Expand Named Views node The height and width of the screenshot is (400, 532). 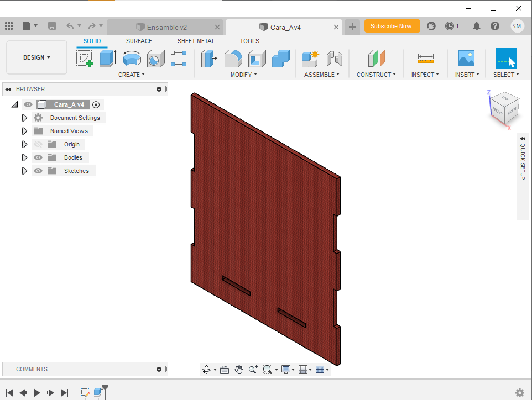(24, 131)
